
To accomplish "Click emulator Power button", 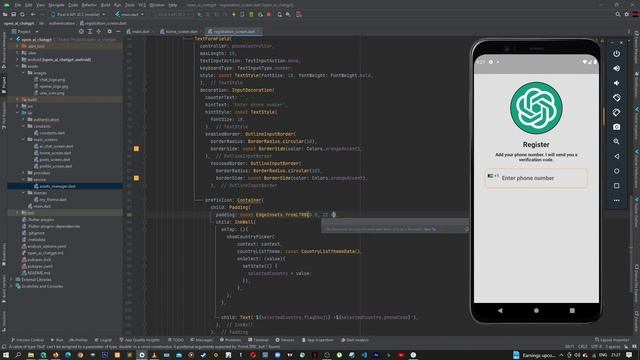I will point(616,54).
